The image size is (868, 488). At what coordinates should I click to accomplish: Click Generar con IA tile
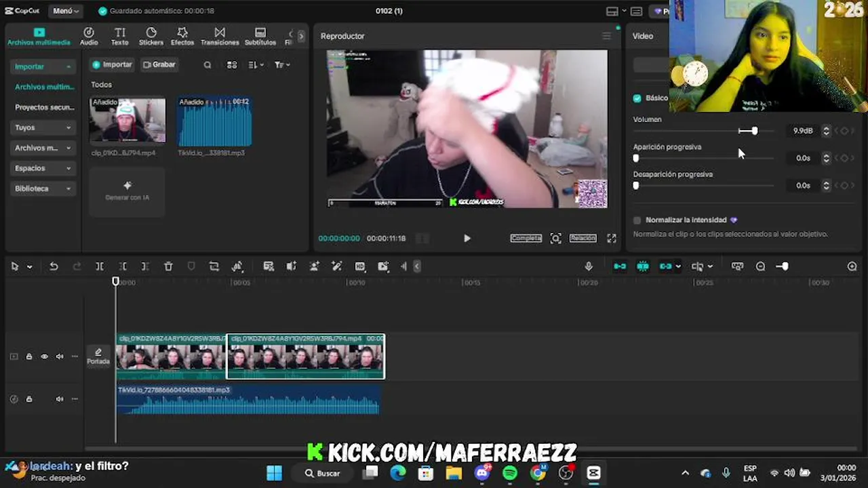coord(127,191)
